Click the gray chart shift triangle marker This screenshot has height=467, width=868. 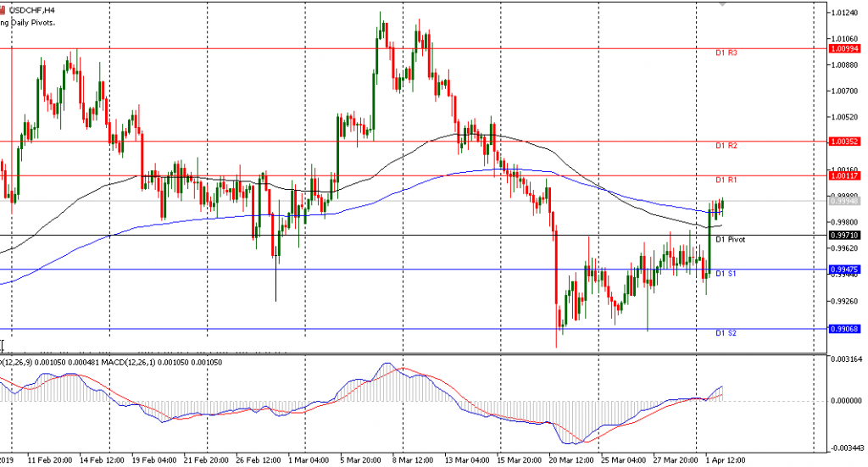(x=722, y=3)
